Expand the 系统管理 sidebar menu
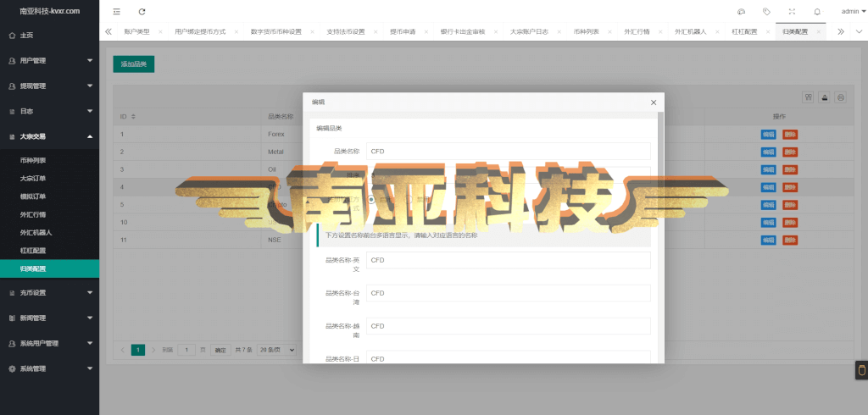Image resolution: width=868 pixels, height=415 pixels. coord(49,368)
